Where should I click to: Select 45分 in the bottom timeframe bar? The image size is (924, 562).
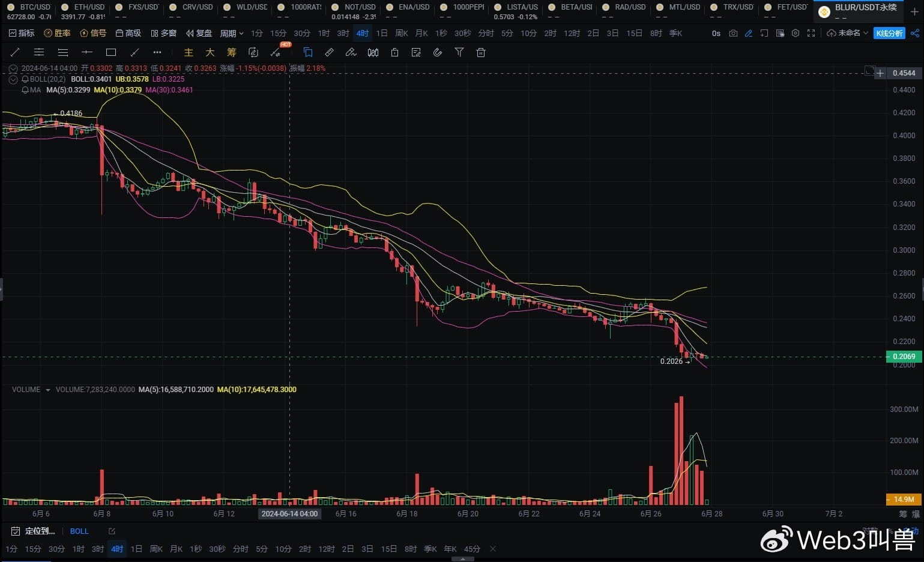point(472,549)
